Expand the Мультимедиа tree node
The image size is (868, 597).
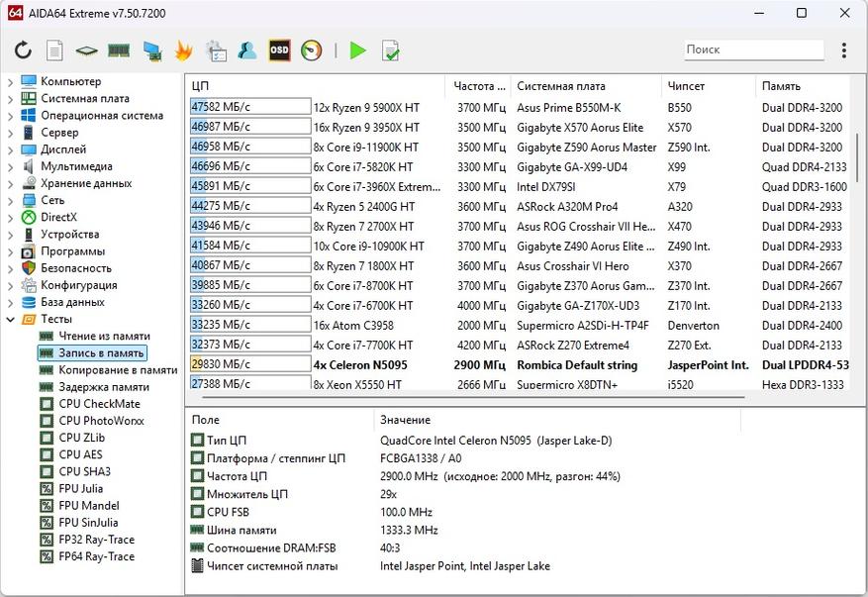(10, 166)
